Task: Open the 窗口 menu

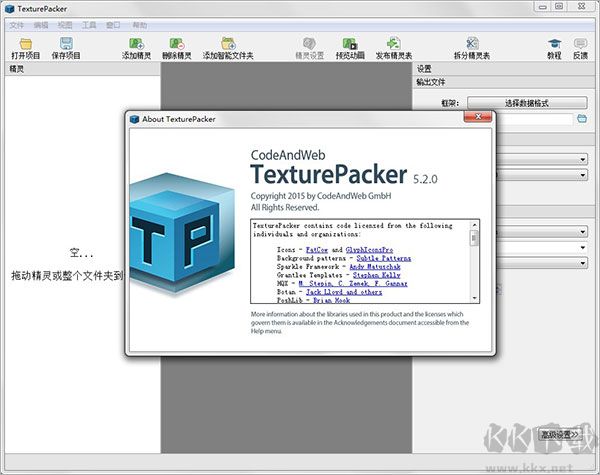Action: tap(113, 25)
